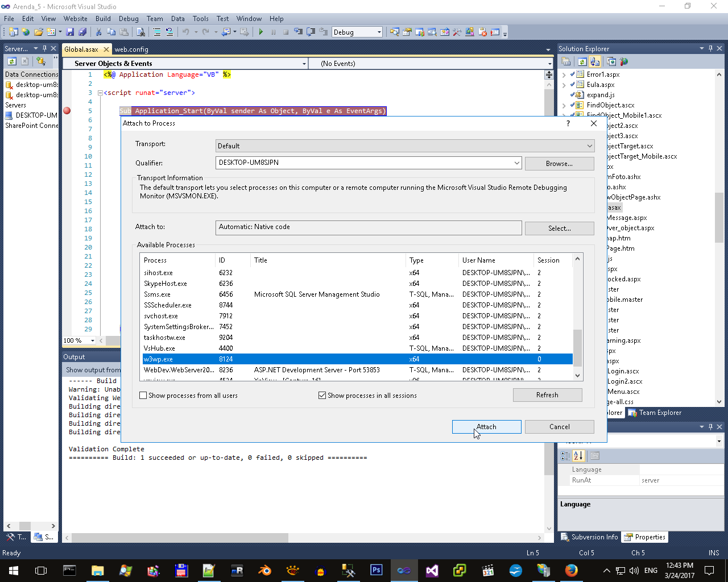728x582 pixels.
Task: Open the Windows Start menu
Action: coord(13,570)
